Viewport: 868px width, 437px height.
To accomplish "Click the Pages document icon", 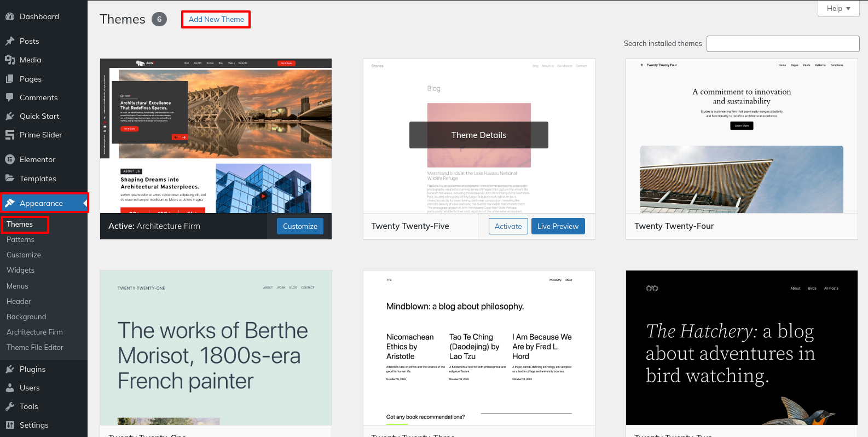I will [x=10, y=79].
